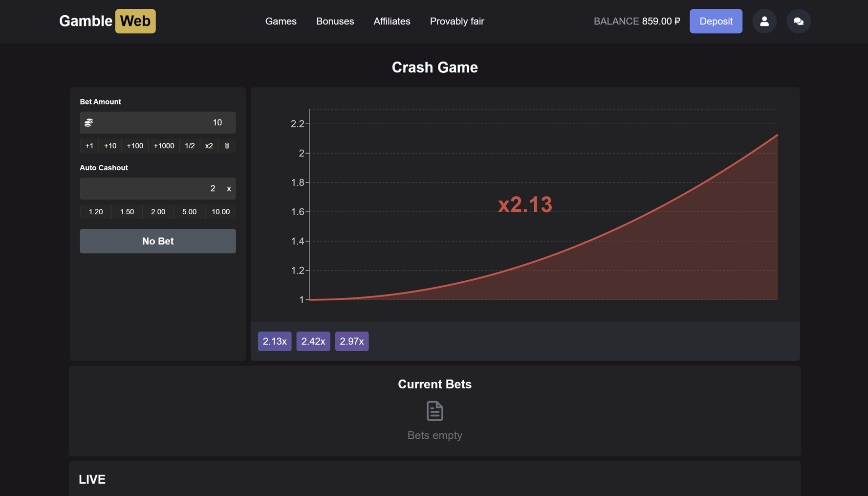Open the Provably fair section
868x496 pixels.
coord(456,21)
